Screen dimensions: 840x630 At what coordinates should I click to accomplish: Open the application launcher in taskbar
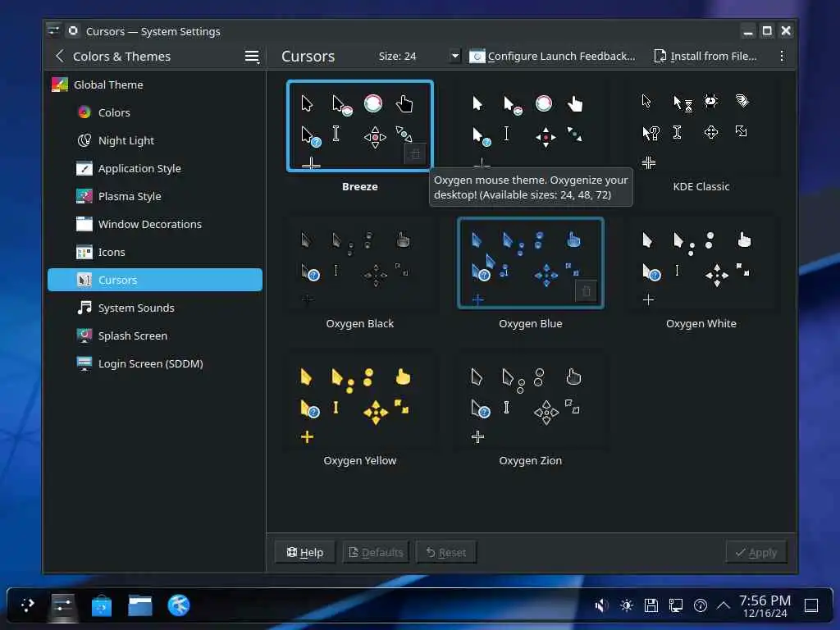[27, 605]
